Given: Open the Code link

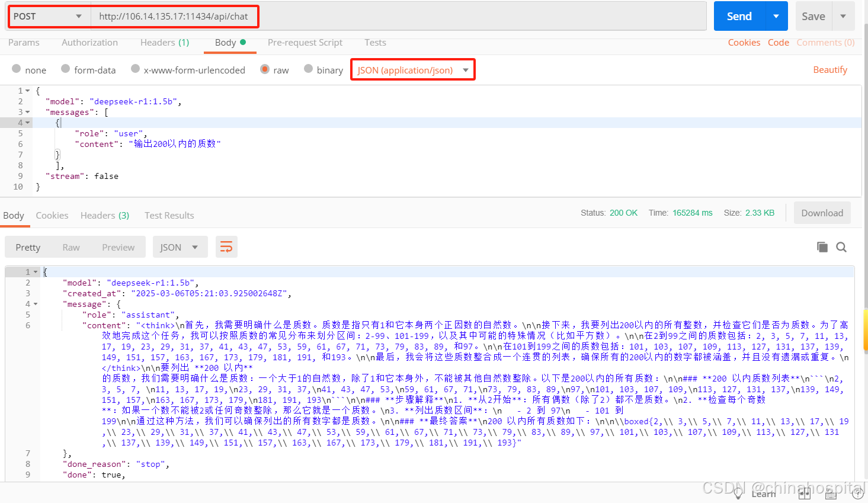Looking at the screenshot, I should point(779,43).
